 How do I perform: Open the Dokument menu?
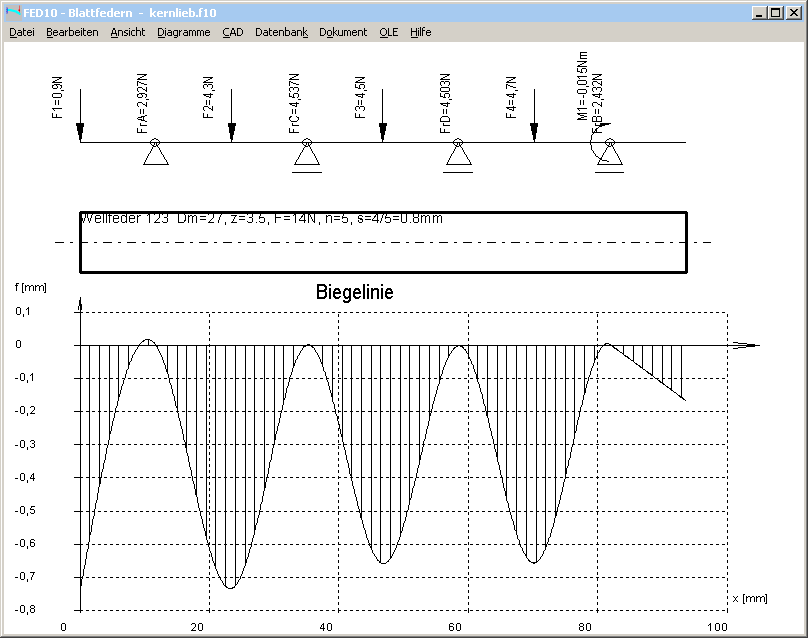(343, 32)
